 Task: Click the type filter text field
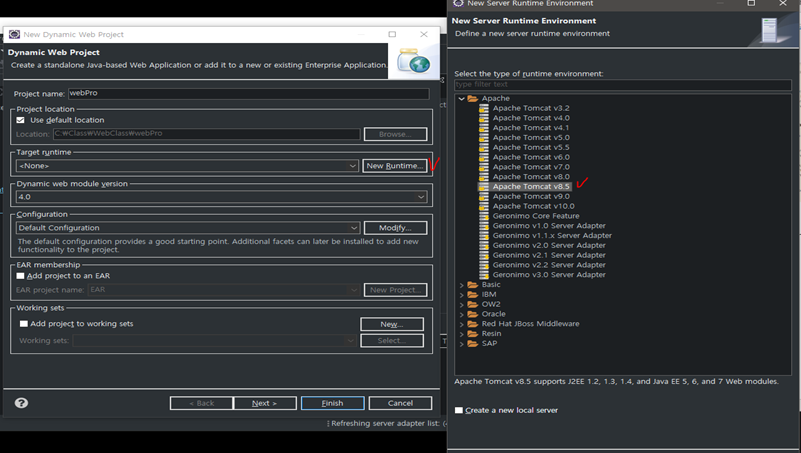pyautogui.click(x=623, y=84)
